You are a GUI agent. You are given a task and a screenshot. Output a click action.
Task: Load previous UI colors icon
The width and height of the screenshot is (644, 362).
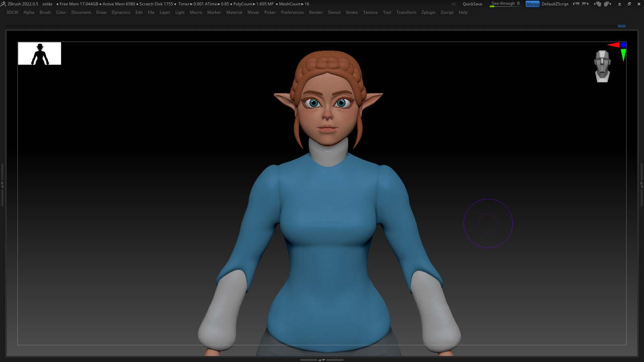(576, 4)
